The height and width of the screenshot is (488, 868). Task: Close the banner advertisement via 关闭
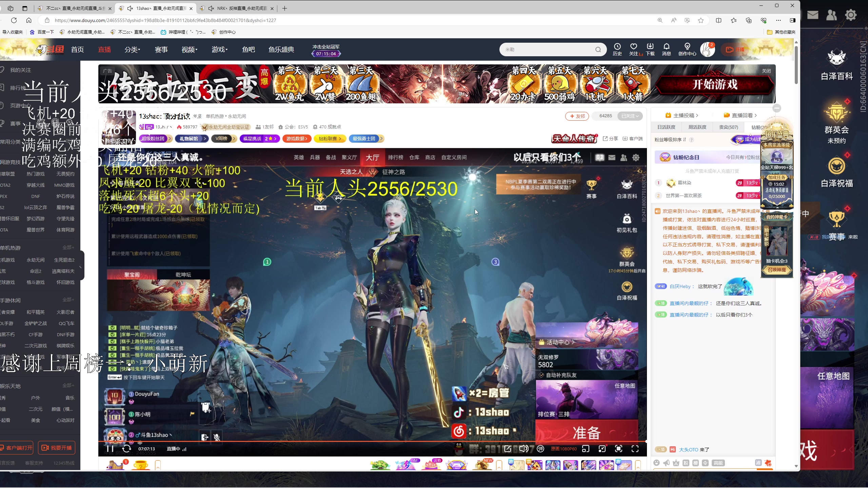(x=766, y=71)
